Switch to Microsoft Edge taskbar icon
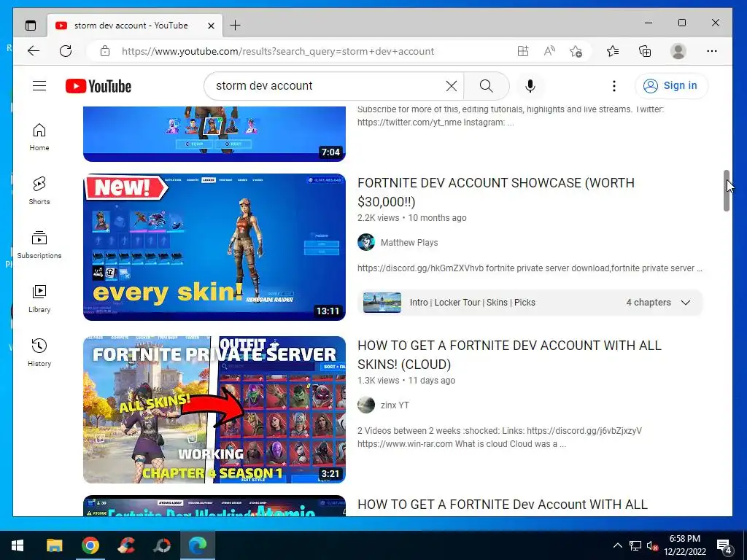 [x=197, y=545]
